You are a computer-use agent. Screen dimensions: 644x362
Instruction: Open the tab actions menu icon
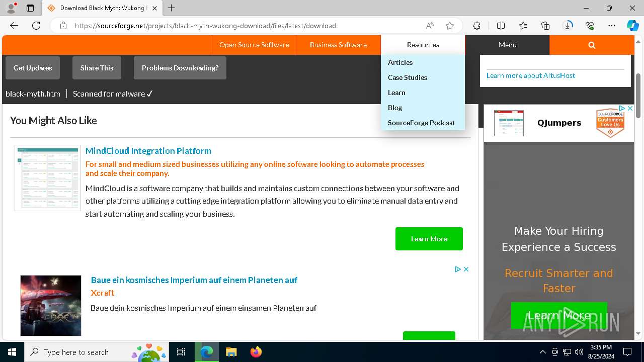tap(30, 8)
